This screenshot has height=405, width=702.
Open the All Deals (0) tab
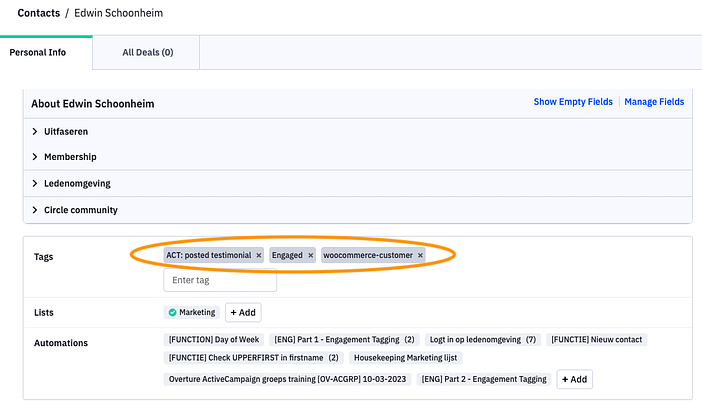(x=147, y=52)
